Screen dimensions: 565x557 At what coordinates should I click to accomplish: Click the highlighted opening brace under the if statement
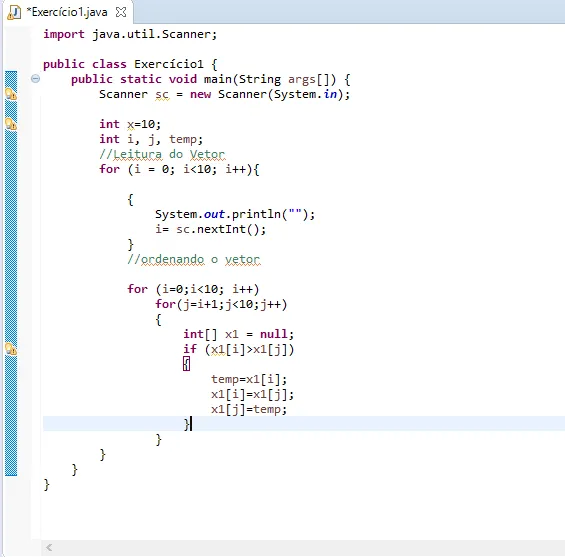[186, 364]
